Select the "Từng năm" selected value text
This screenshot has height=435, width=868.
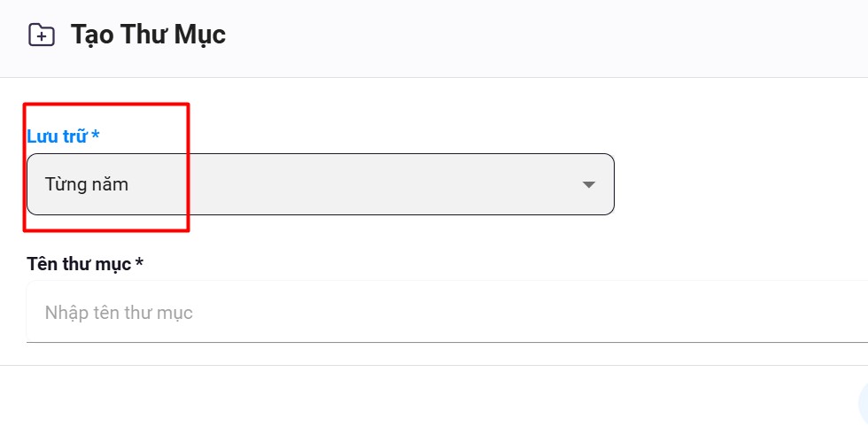coord(86,184)
